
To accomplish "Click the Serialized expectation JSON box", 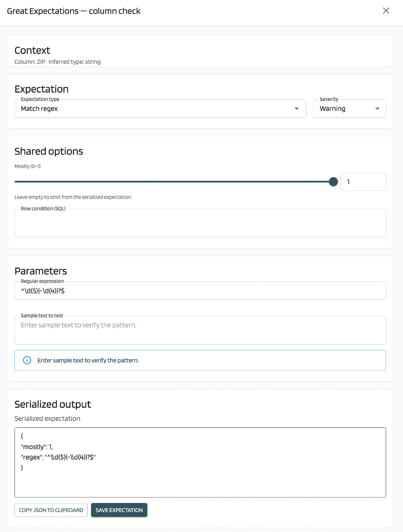I will 200,462.
